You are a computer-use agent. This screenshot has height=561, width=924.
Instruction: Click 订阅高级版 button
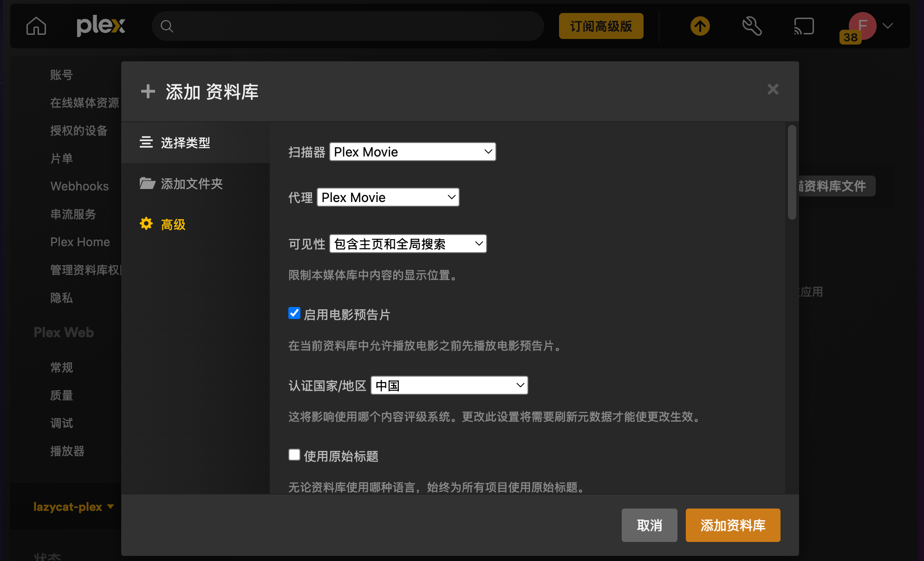(601, 26)
